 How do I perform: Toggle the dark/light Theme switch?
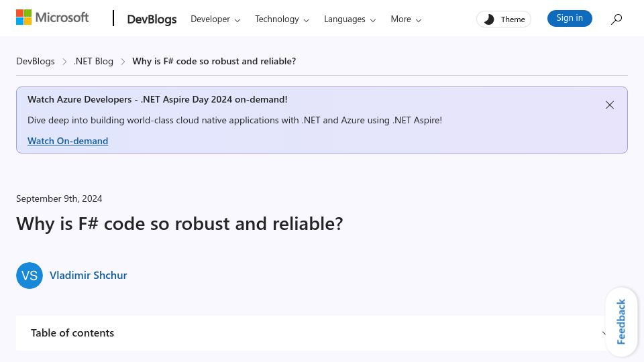[504, 19]
